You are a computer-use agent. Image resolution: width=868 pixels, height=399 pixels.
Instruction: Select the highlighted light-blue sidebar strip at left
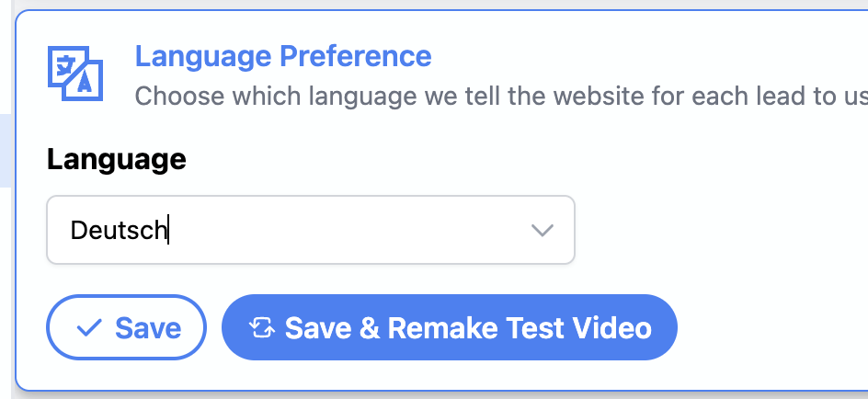(x=6, y=151)
